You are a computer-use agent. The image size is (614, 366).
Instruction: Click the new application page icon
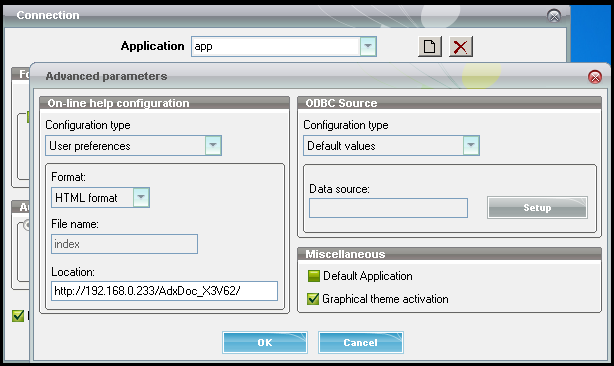(x=430, y=47)
